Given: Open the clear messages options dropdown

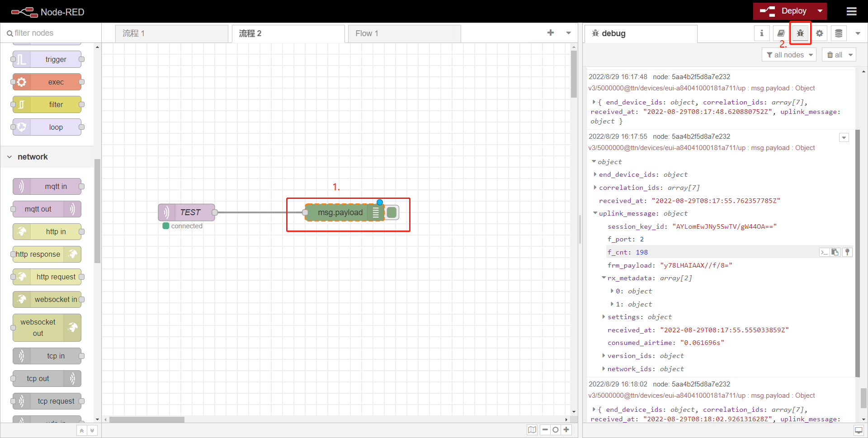Looking at the screenshot, I should tap(850, 55).
